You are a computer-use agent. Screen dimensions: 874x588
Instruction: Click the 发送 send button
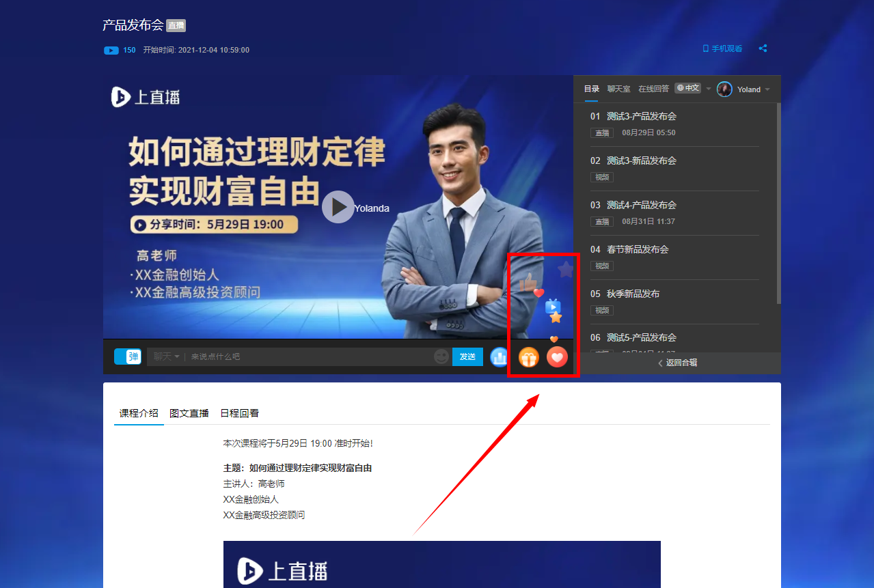(467, 356)
